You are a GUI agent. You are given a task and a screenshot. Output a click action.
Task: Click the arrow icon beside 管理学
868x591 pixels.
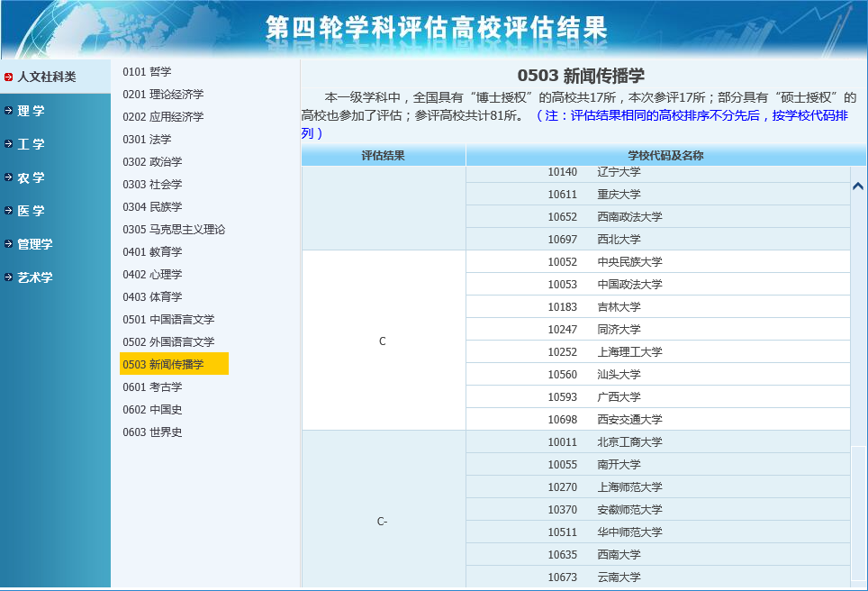point(8,244)
